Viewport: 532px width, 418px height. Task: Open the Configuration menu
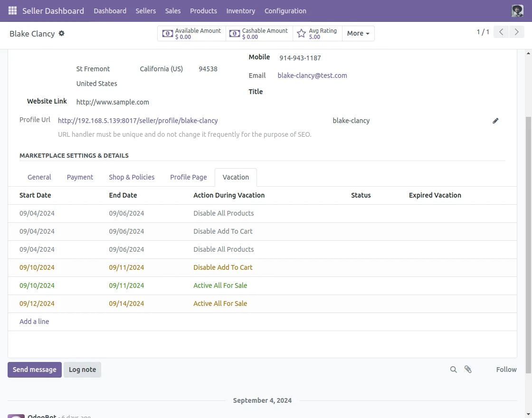coord(285,10)
